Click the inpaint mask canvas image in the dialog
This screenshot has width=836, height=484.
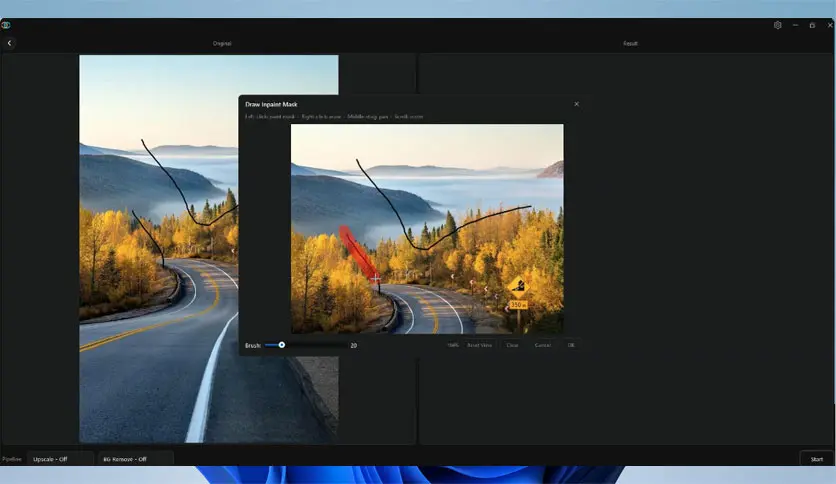click(427, 229)
